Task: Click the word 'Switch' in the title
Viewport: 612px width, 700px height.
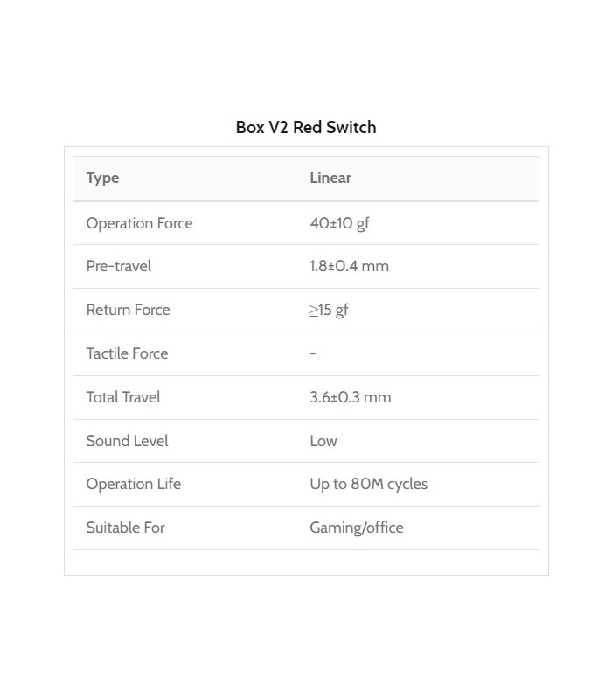Action: coord(352,127)
